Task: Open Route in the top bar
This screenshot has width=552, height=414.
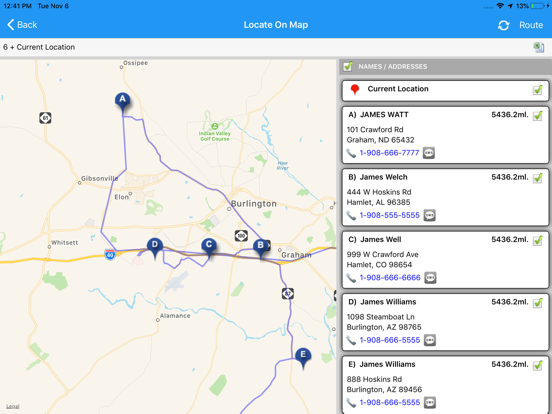Action: tap(531, 25)
